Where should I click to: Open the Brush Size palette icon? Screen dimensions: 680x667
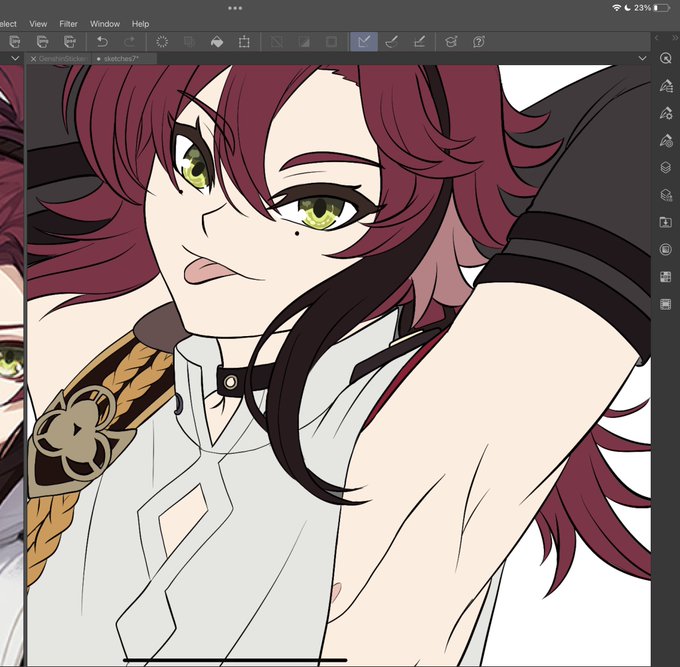(666, 141)
